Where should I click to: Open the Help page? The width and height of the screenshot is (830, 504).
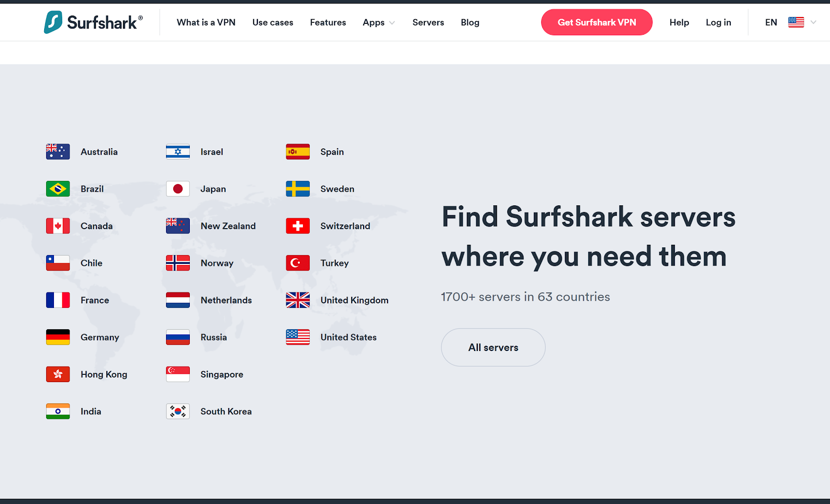pyautogui.click(x=679, y=22)
